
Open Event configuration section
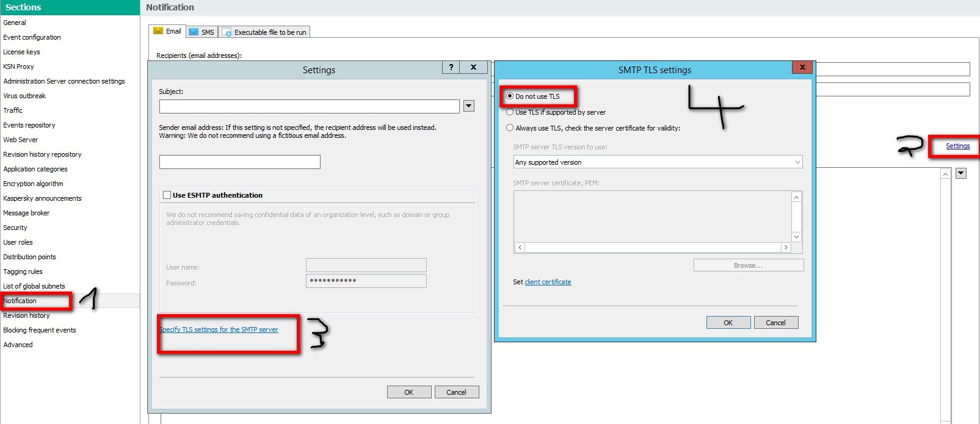(32, 37)
